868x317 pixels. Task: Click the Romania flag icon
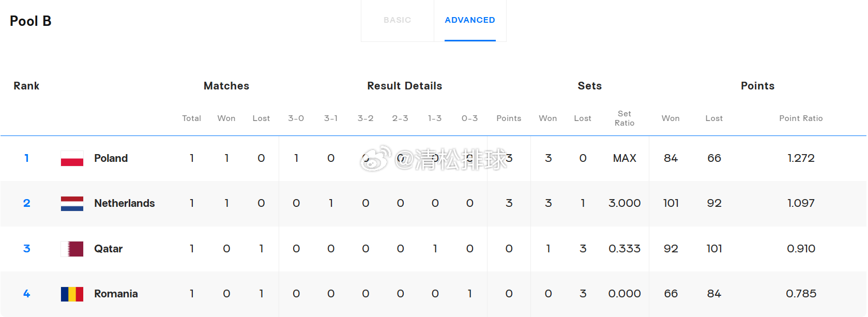click(72, 294)
